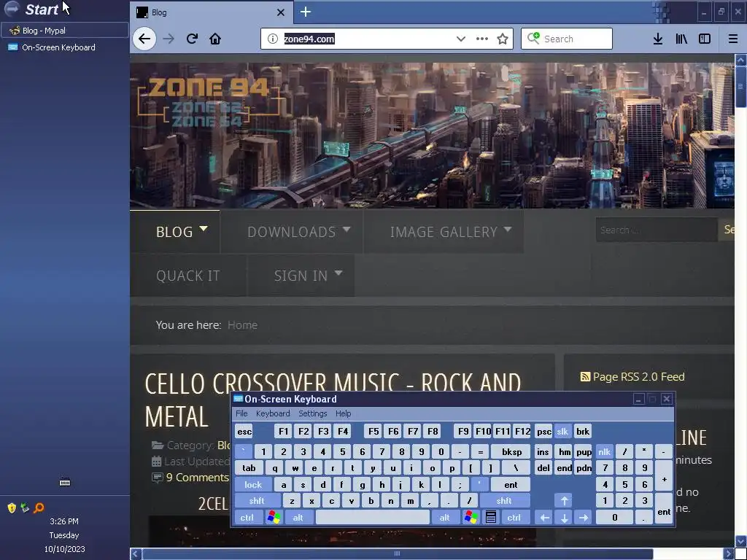Toggle the caps lock key

pyautogui.click(x=253, y=485)
